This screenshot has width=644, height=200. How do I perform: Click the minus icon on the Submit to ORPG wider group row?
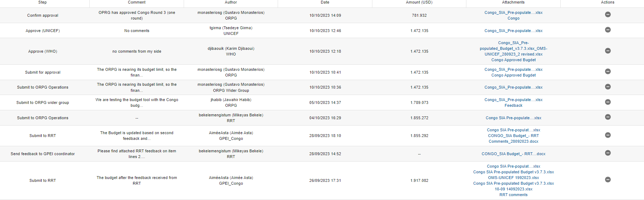(608, 102)
